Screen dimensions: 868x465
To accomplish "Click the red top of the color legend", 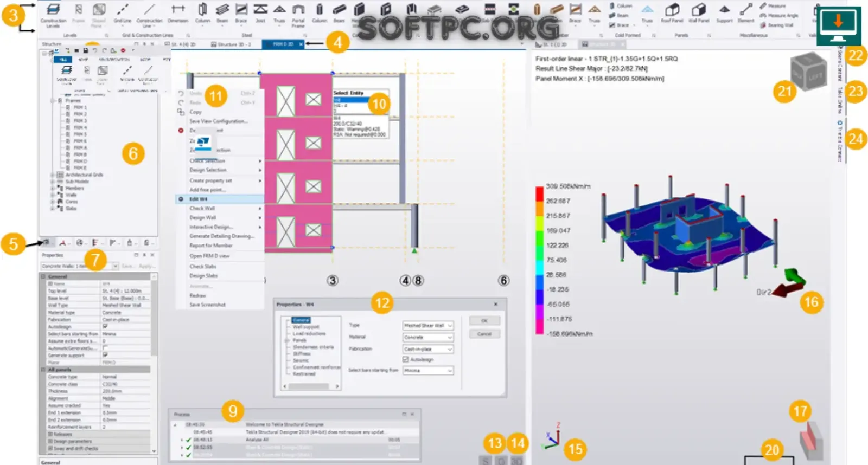I will (539, 194).
